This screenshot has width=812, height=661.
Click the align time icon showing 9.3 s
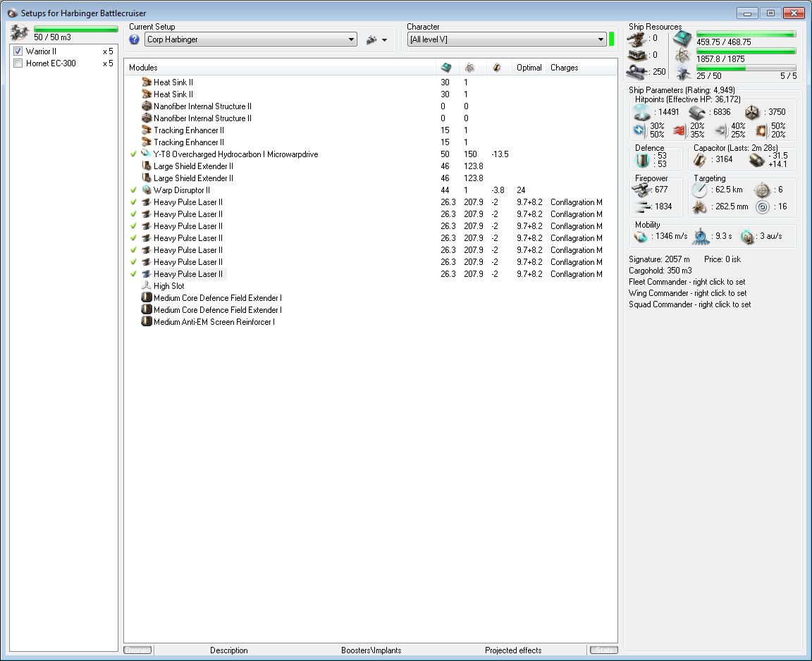click(701, 236)
